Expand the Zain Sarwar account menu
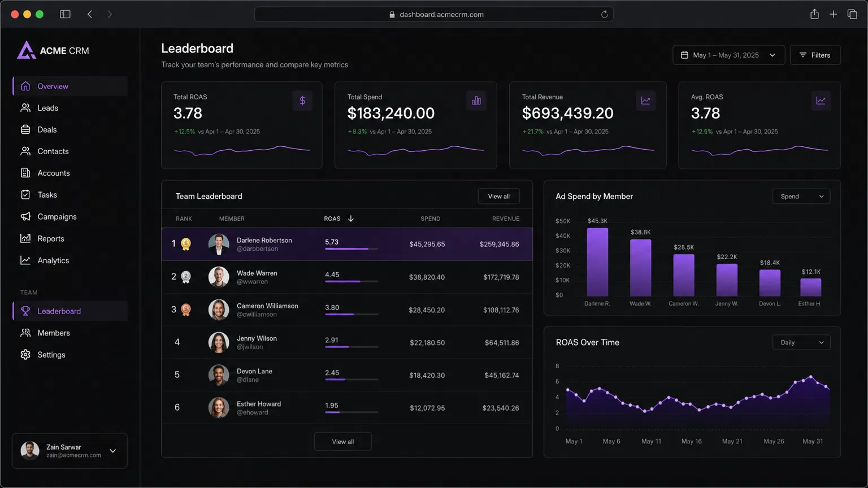The image size is (868, 488). [x=112, y=451]
